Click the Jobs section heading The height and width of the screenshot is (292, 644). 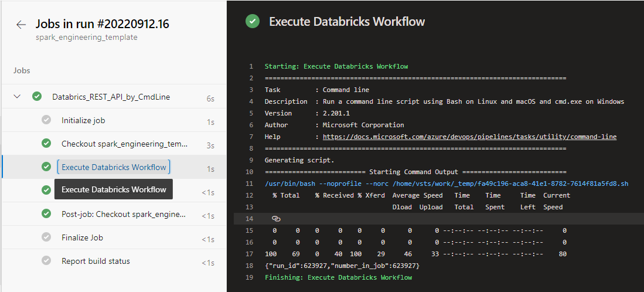pos(22,70)
